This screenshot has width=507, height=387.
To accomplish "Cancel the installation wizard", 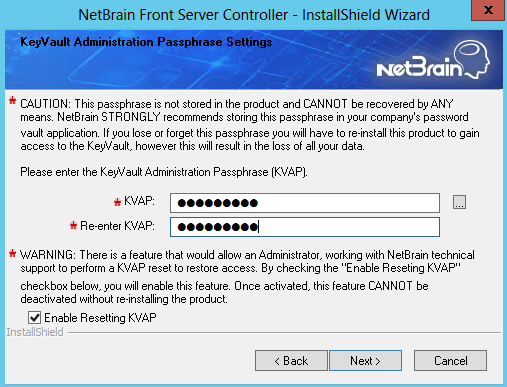I will pyautogui.click(x=450, y=360).
